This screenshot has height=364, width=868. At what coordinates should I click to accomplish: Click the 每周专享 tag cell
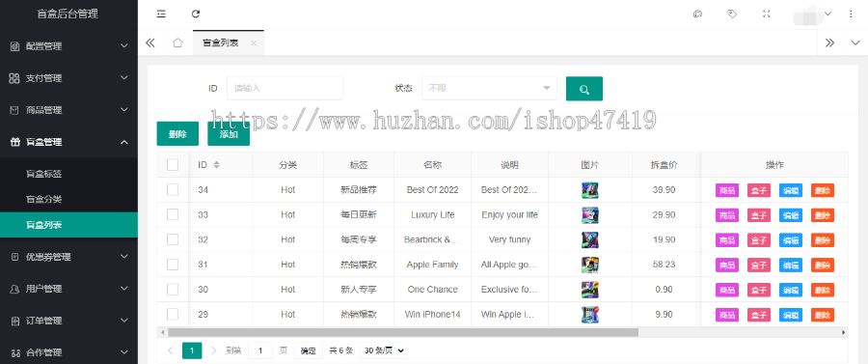(359, 239)
